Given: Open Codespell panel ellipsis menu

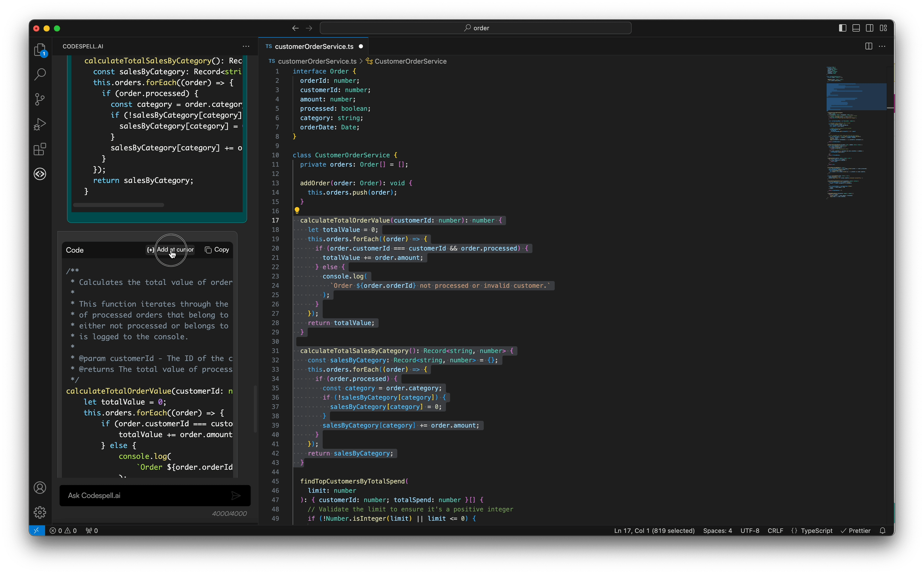Looking at the screenshot, I should (246, 46).
